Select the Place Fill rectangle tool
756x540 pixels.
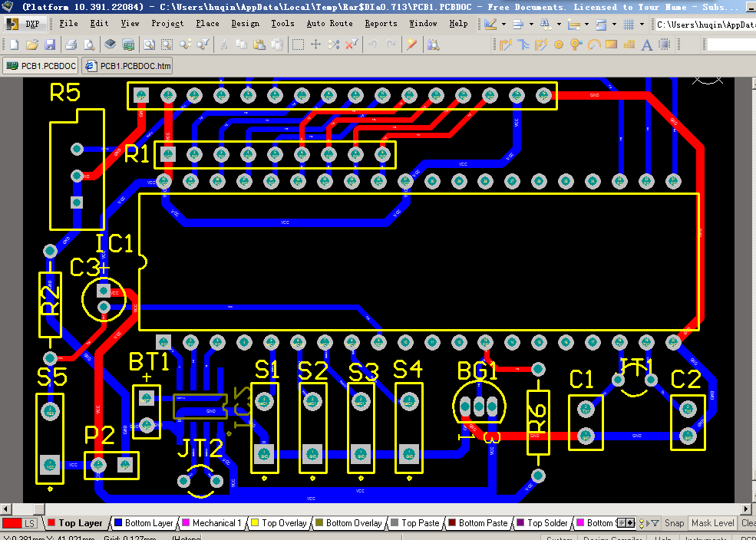tap(612, 44)
